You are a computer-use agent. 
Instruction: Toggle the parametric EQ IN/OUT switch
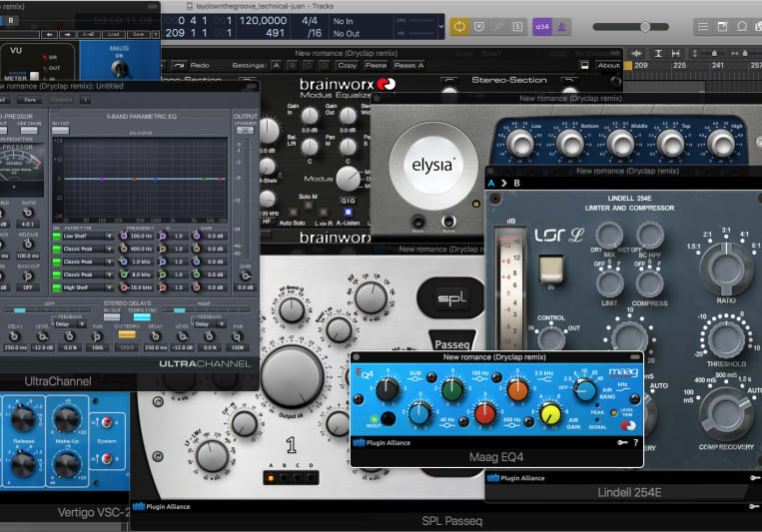(60, 131)
